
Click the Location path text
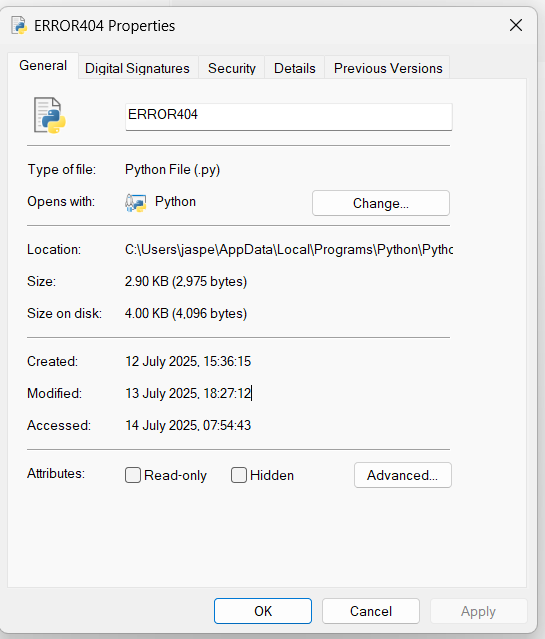pyautogui.click(x=289, y=249)
